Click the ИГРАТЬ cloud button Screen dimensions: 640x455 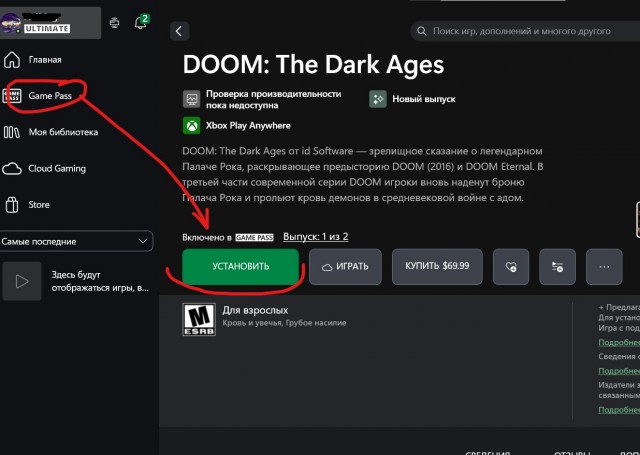pos(345,267)
